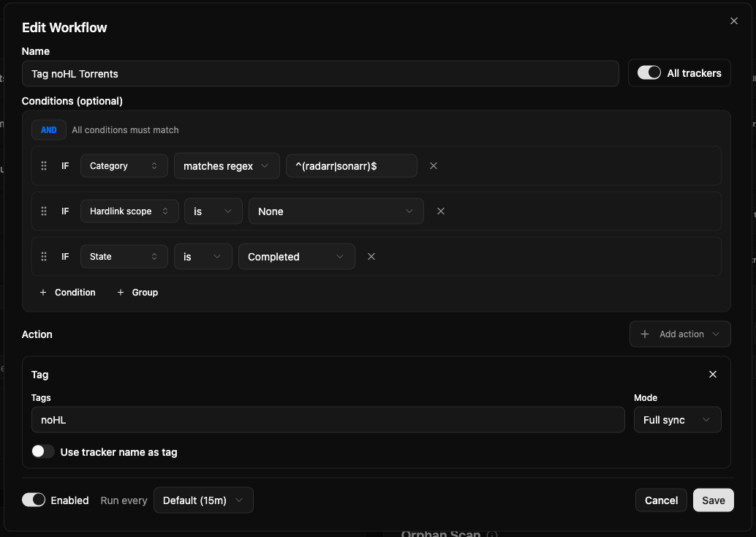The width and height of the screenshot is (756, 537).
Task: Toggle the All trackers switch
Action: tap(649, 73)
